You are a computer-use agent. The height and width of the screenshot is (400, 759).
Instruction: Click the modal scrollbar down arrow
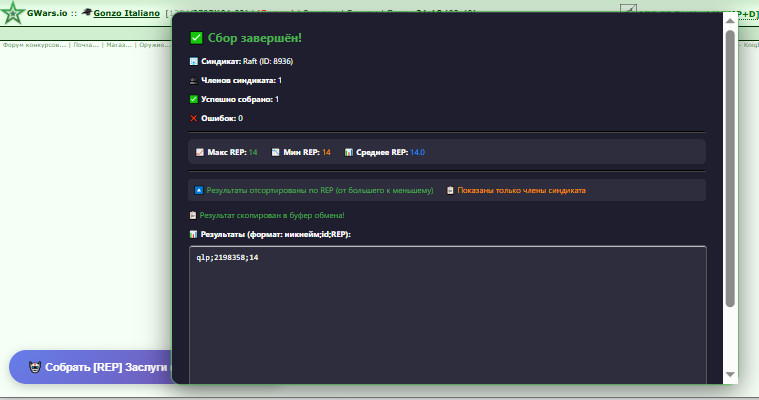[730, 375]
